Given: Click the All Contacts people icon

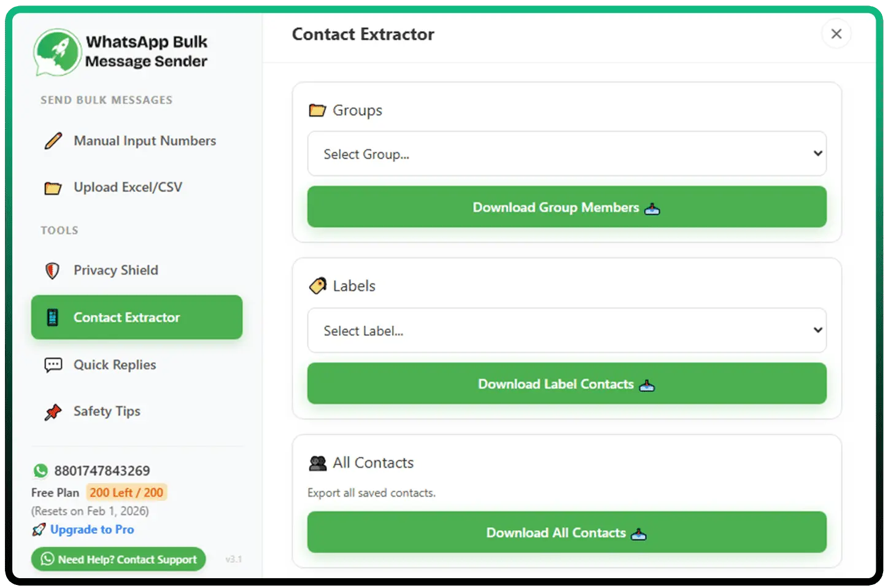Looking at the screenshot, I should [x=317, y=463].
